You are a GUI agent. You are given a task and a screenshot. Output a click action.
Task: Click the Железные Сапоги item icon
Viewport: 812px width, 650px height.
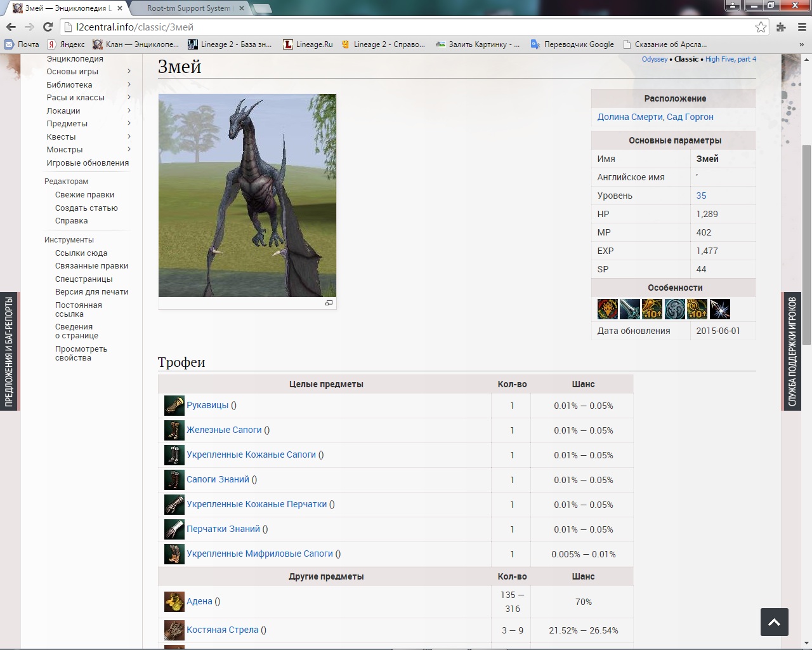(174, 430)
